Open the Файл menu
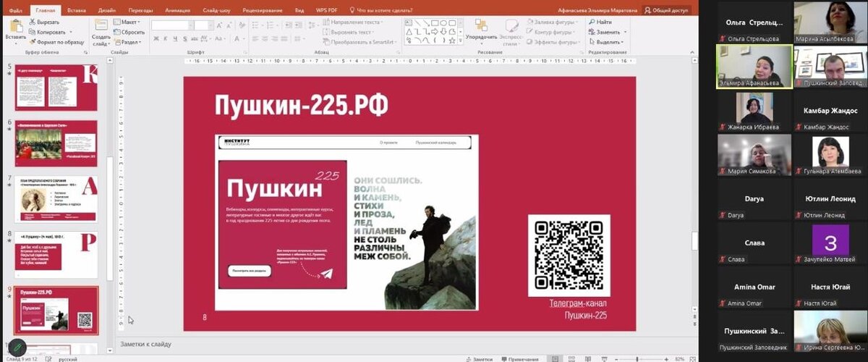The width and height of the screenshot is (868, 362). point(15,11)
